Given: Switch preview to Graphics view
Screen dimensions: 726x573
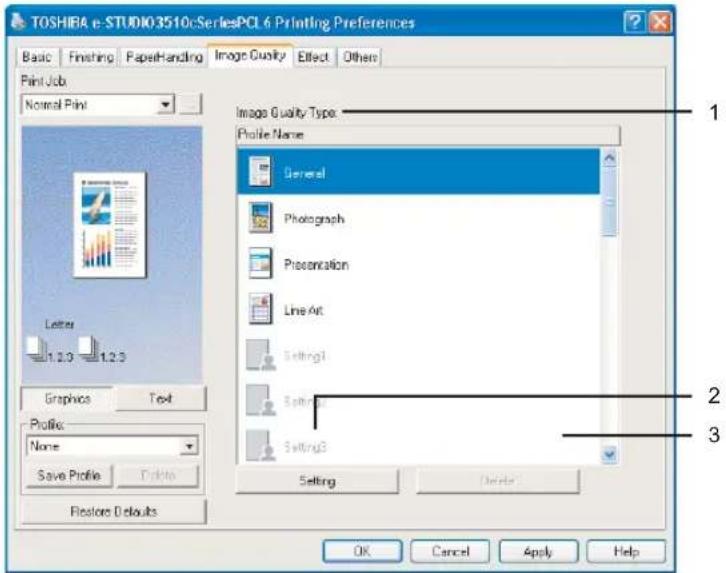Looking at the screenshot, I should coord(68,399).
